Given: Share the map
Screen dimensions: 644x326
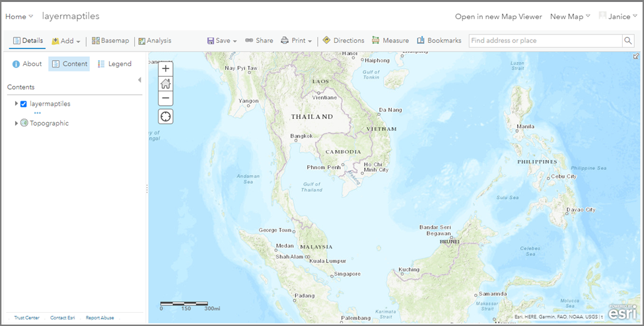Looking at the screenshot, I should tap(259, 41).
